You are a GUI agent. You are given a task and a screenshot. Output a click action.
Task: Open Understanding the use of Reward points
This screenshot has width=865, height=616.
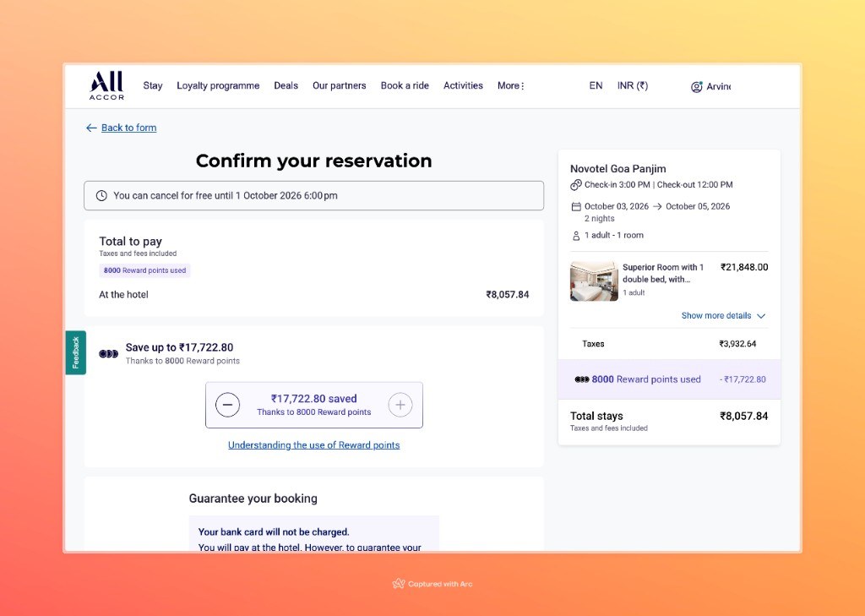[x=314, y=444]
